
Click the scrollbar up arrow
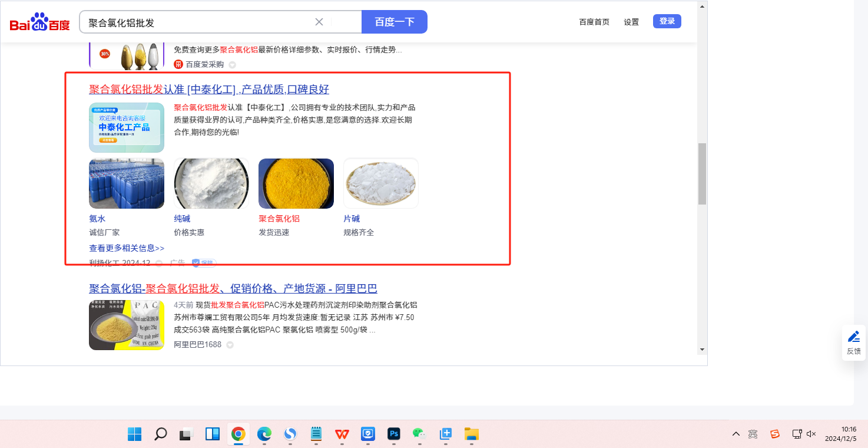pos(702,6)
